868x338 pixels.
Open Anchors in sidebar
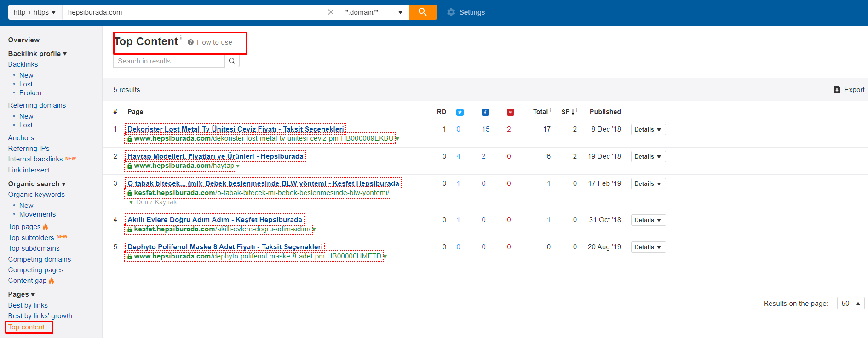click(x=21, y=138)
